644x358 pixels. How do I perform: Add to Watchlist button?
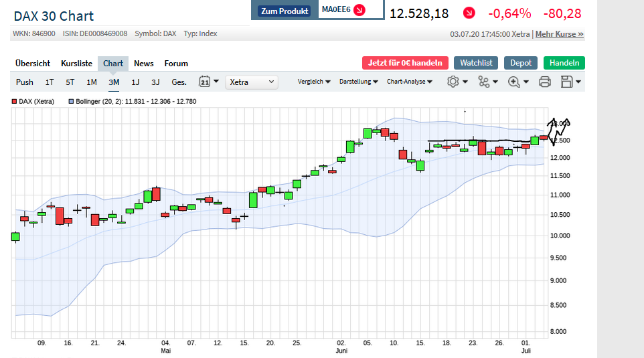click(476, 63)
